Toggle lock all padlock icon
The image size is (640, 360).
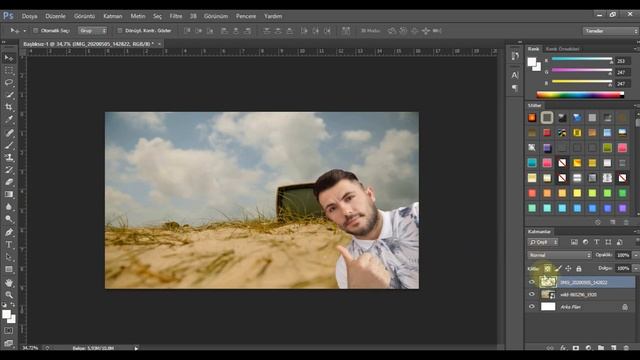click(x=579, y=269)
